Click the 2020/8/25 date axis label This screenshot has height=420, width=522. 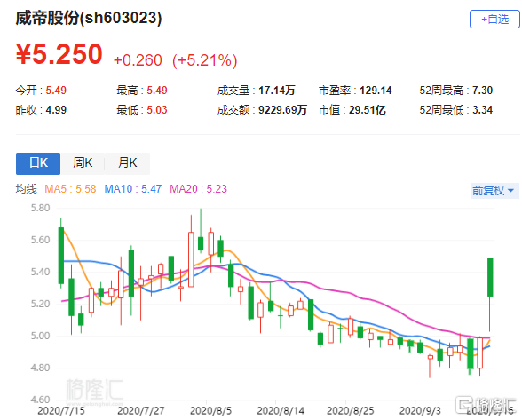coord(350,410)
